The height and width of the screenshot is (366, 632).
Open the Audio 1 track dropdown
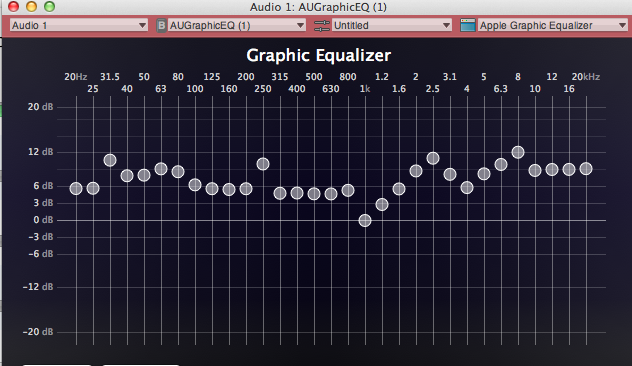(79, 25)
